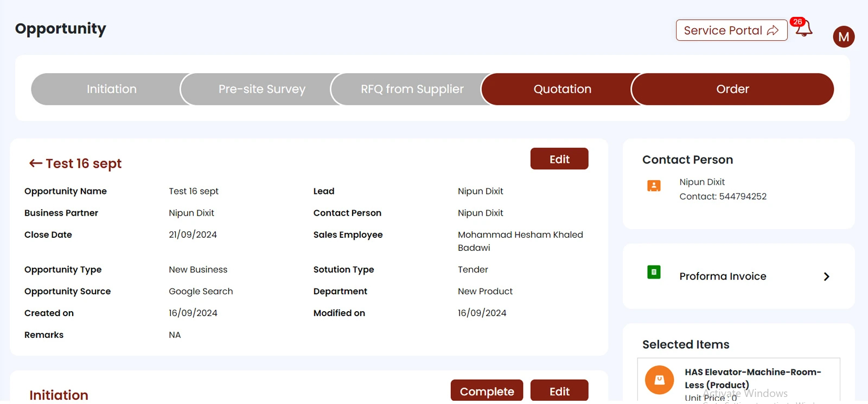Image resolution: width=868 pixels, height=404 pixels.
Task: Click the Opportunity Name value Test 16 sept
Action: click(193, 191)
